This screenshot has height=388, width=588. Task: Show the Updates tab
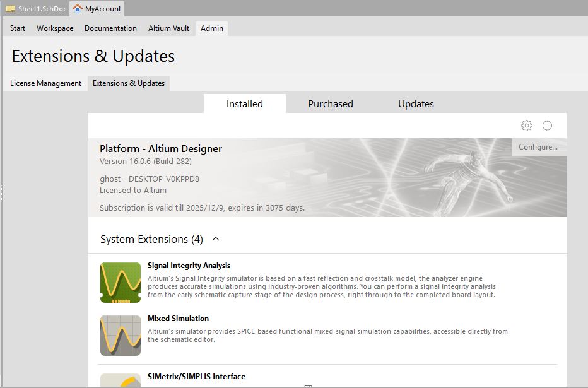(416, 104)
